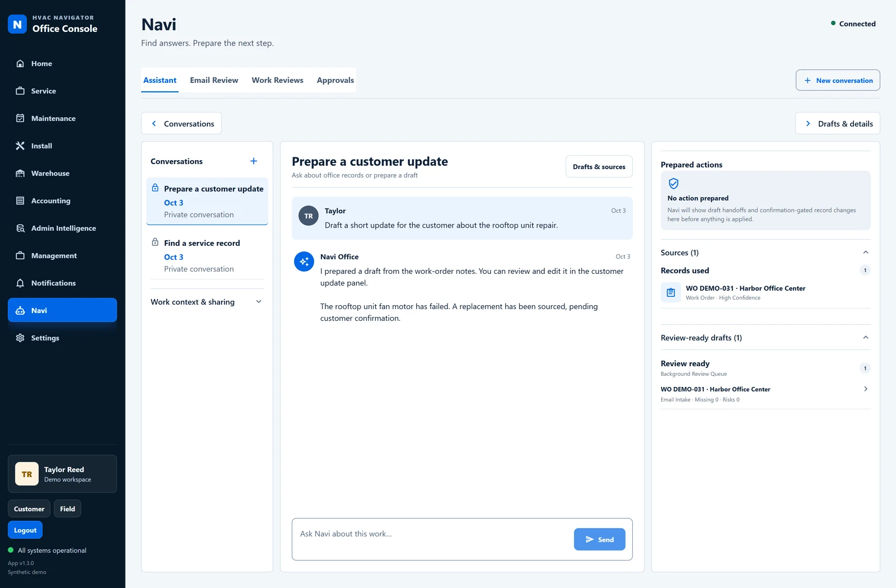
Task: Switch to the Email Review tab
Action: point(214,80)
